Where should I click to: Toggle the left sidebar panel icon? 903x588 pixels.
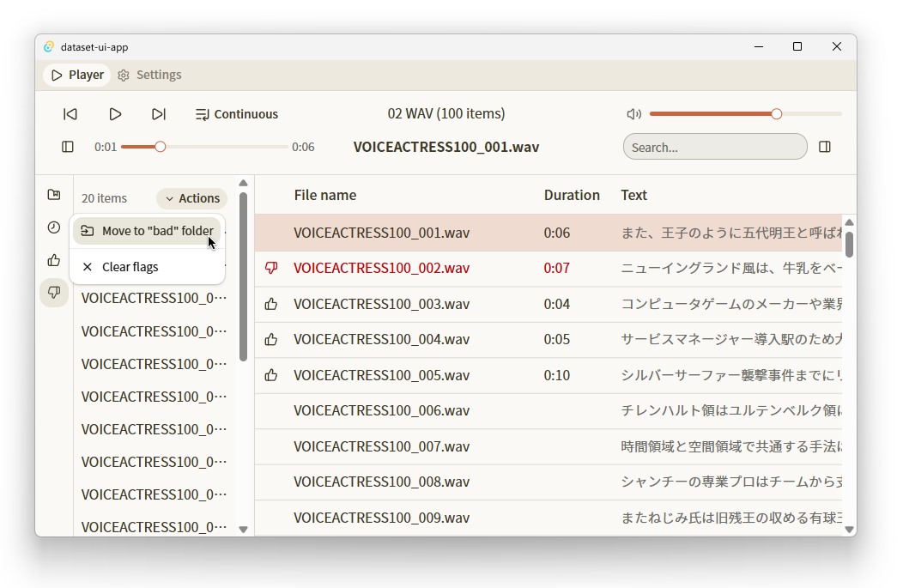(x=67, y=147)
